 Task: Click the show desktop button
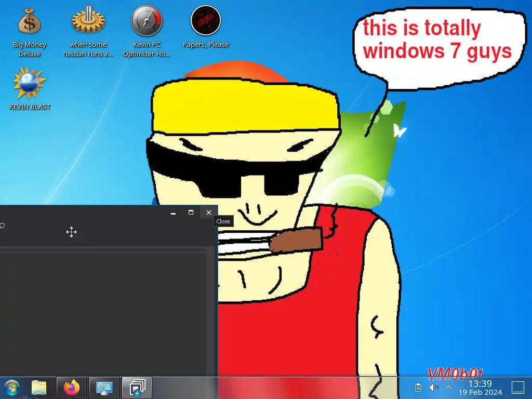[x=518, y=388]
